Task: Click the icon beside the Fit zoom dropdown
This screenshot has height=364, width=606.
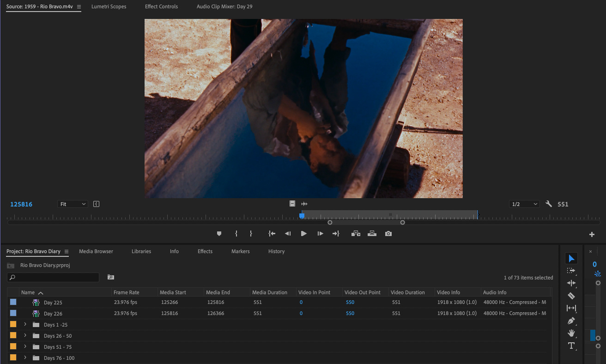Action: pos(96,204)
